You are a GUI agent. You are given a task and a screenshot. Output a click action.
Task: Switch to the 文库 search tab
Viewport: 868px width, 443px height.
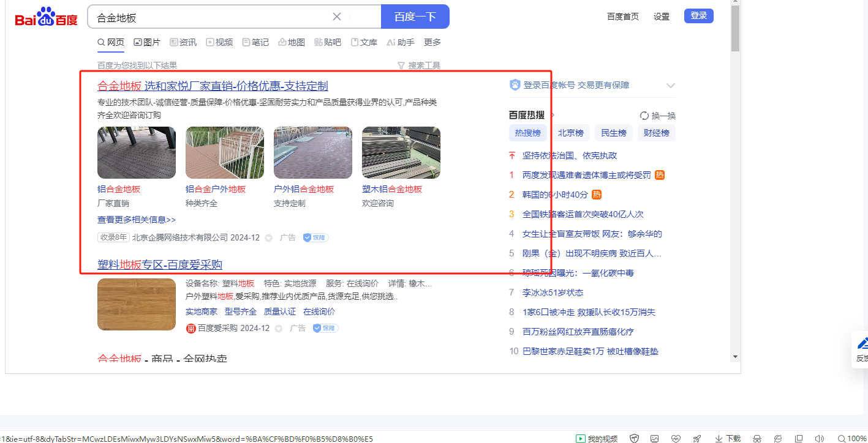pos(364,42)
